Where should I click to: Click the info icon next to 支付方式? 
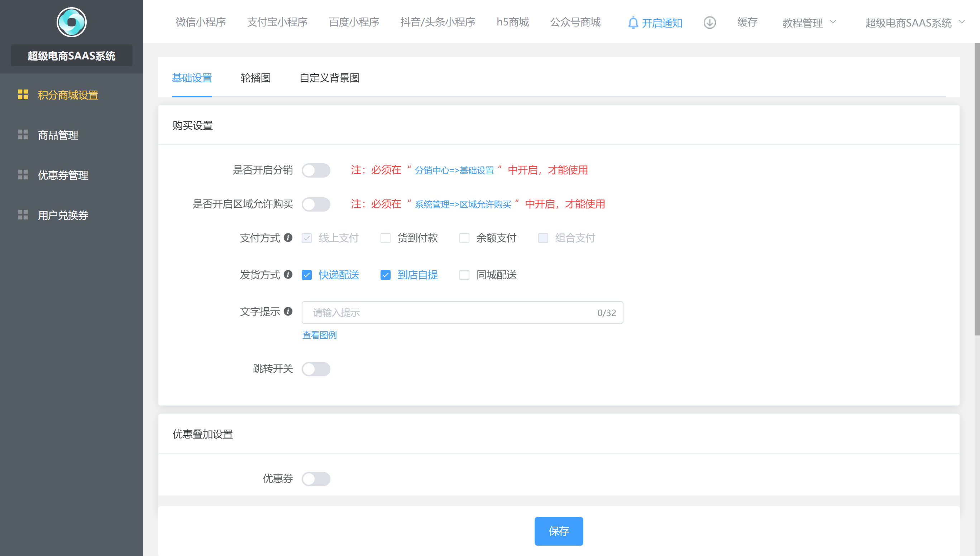click(288, 237)
